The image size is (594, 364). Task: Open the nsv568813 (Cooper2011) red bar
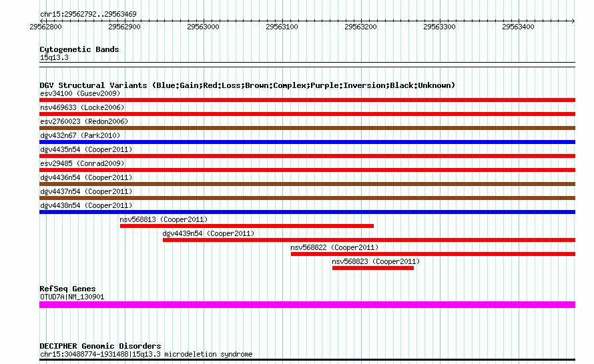coord(247,226)
